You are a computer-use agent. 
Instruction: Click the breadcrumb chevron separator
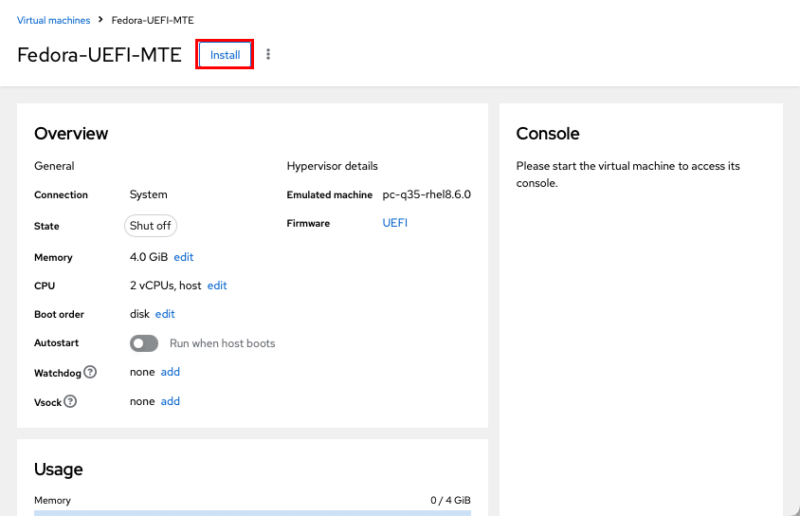[101, 19]
